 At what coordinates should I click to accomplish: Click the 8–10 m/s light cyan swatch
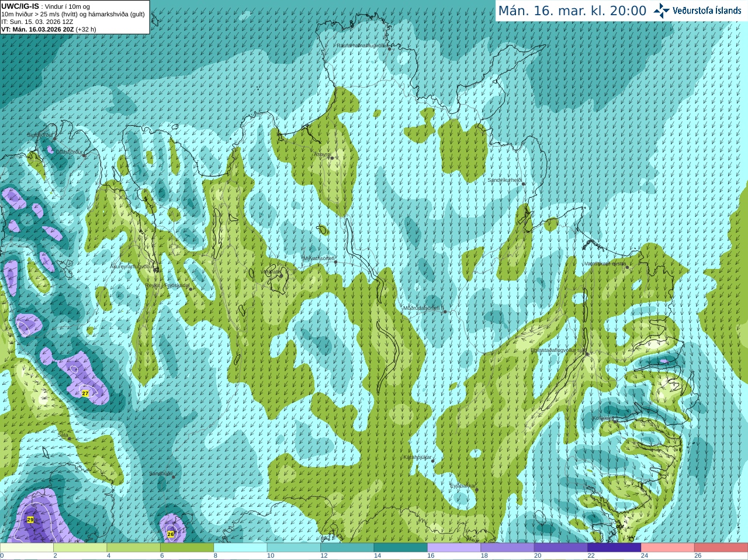(241, 548)
